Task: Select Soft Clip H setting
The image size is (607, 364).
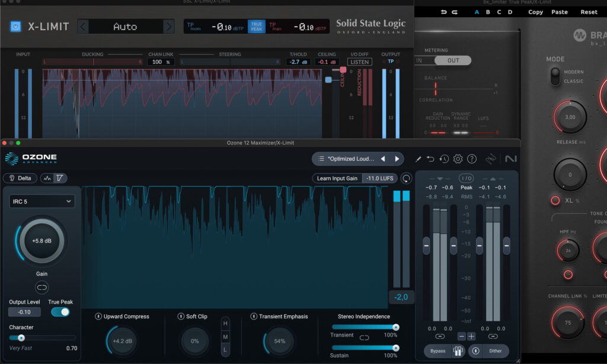Action: (x=225, y=323)
